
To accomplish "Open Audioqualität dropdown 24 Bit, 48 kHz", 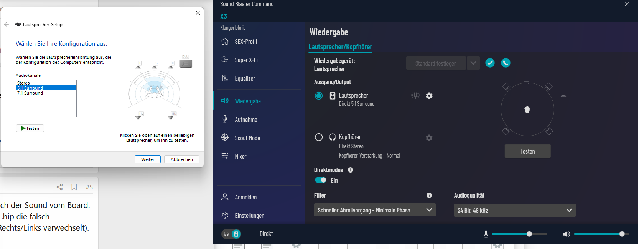I will coord(515,210).
